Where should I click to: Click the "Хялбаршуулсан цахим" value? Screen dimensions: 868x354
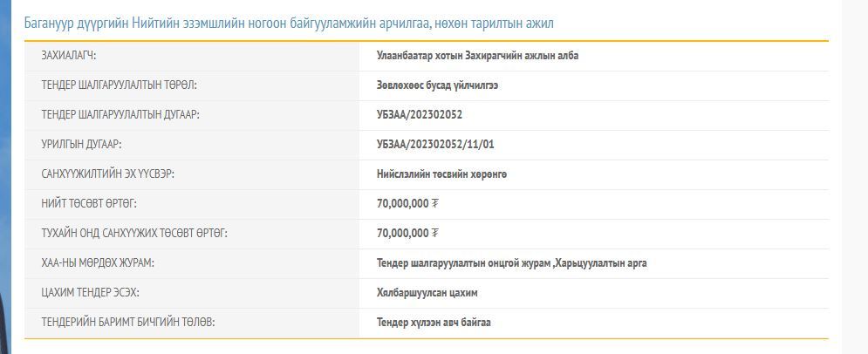[x=427, y=293]
